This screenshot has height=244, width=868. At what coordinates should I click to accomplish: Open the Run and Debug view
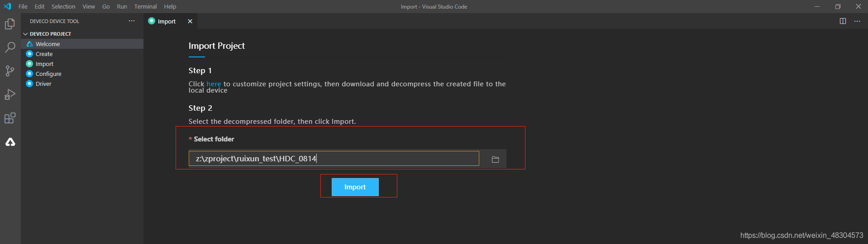tap(10, 94)
